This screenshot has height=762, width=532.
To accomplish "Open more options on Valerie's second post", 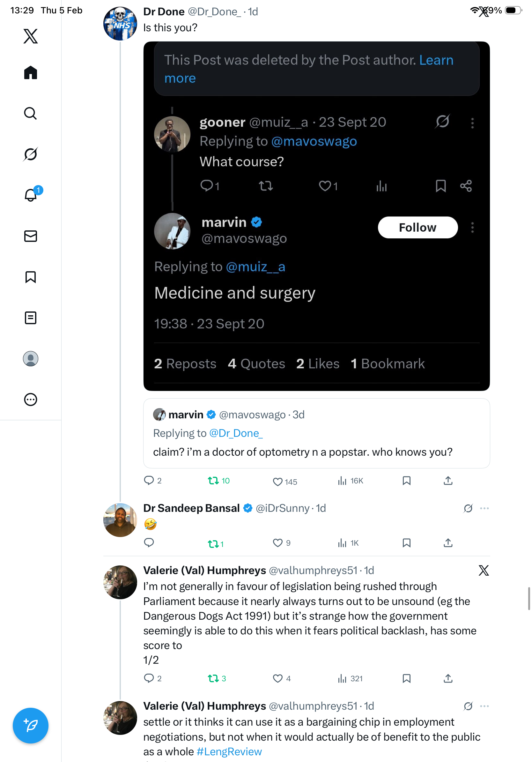I will tap(484, 706).
